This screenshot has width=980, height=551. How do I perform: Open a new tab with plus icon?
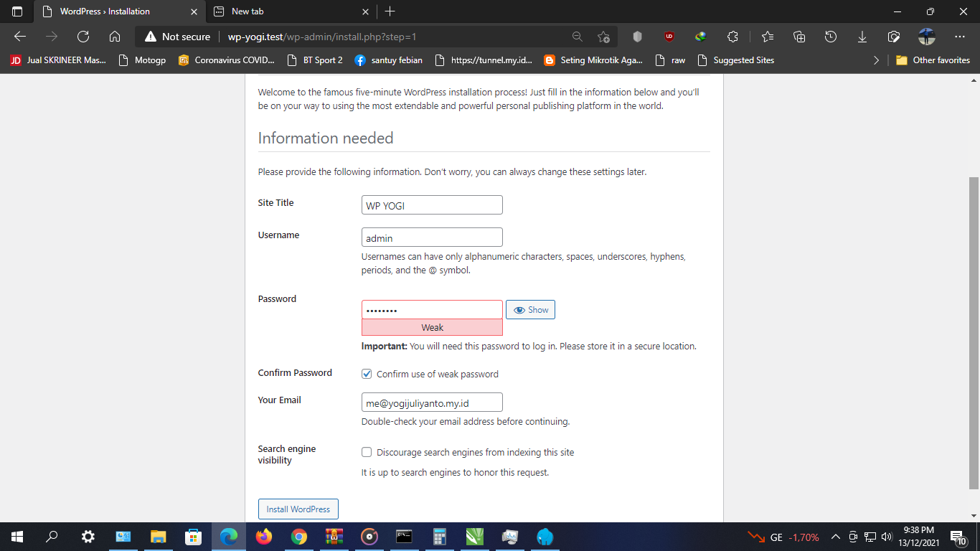coord(390,11)
